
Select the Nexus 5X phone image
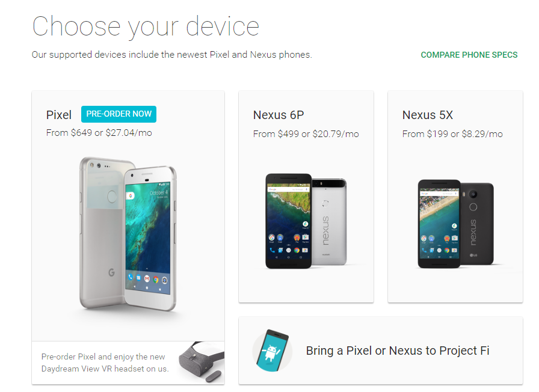(456, 224)
